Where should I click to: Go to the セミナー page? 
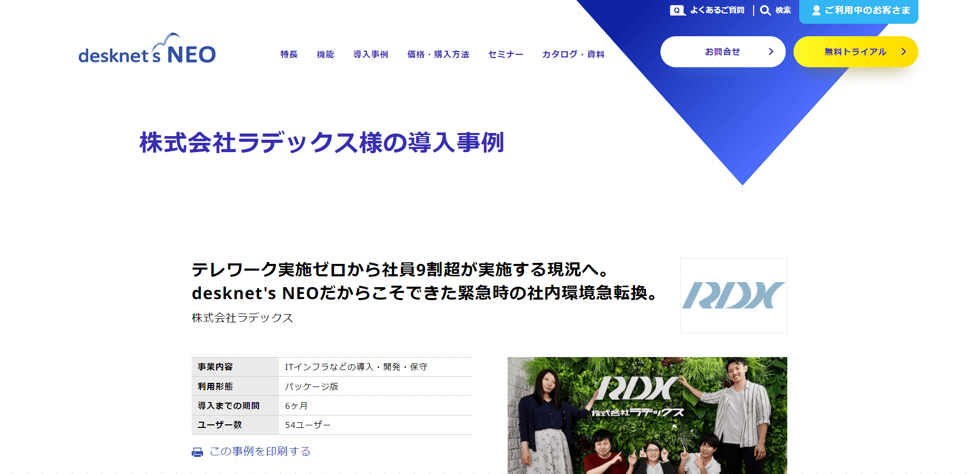coord(506,54)
